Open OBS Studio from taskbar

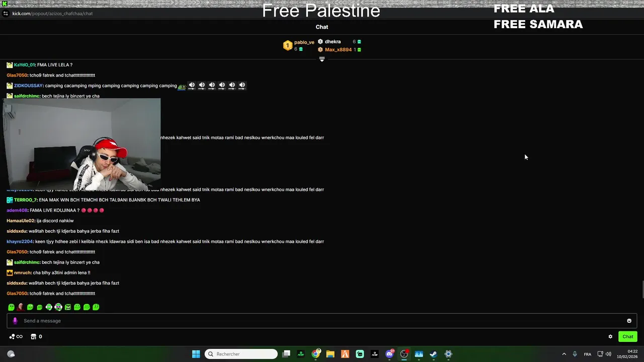click(404, 354)
